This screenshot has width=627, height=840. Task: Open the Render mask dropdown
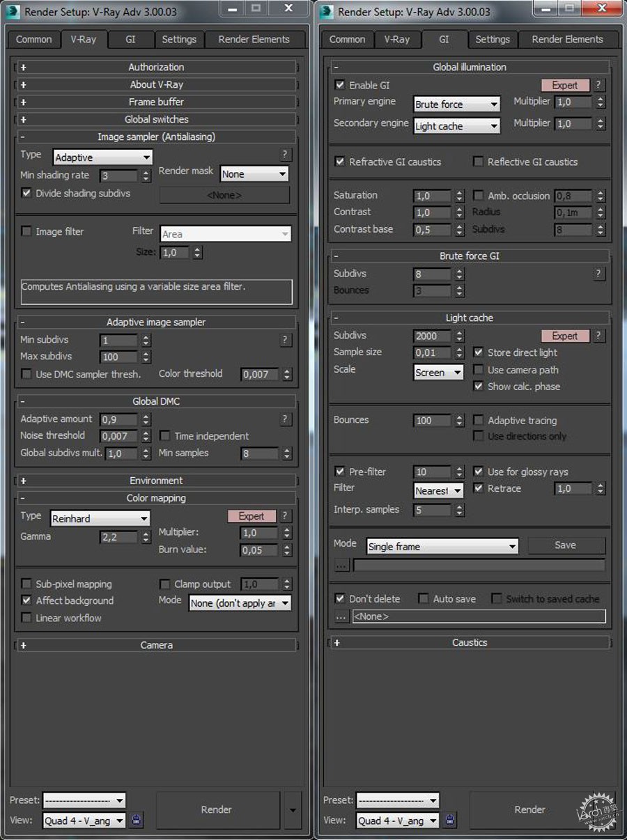[x=254, y=174]
